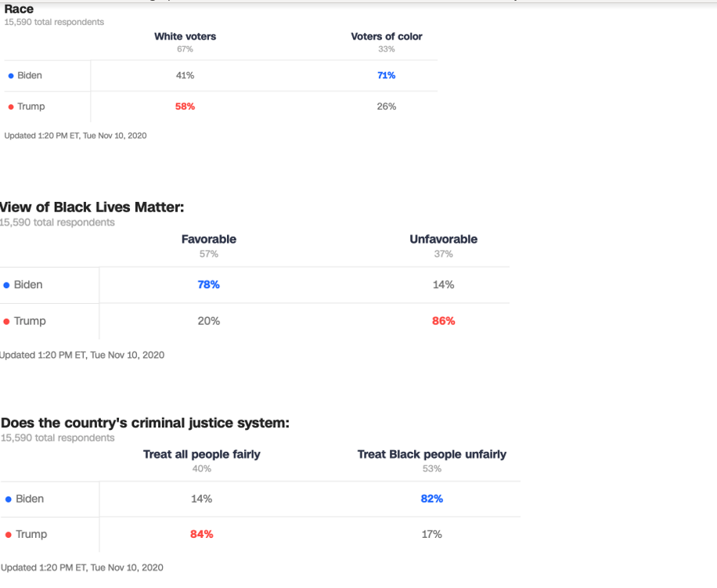The width and height of the screenshot is (717, 588).
Task: Click the blue Biden dot in the criminal justice table
Action: tap(9, 500)
